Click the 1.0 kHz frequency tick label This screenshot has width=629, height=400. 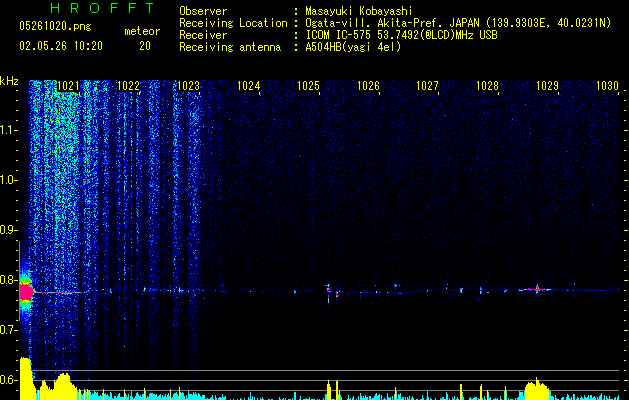8,180
